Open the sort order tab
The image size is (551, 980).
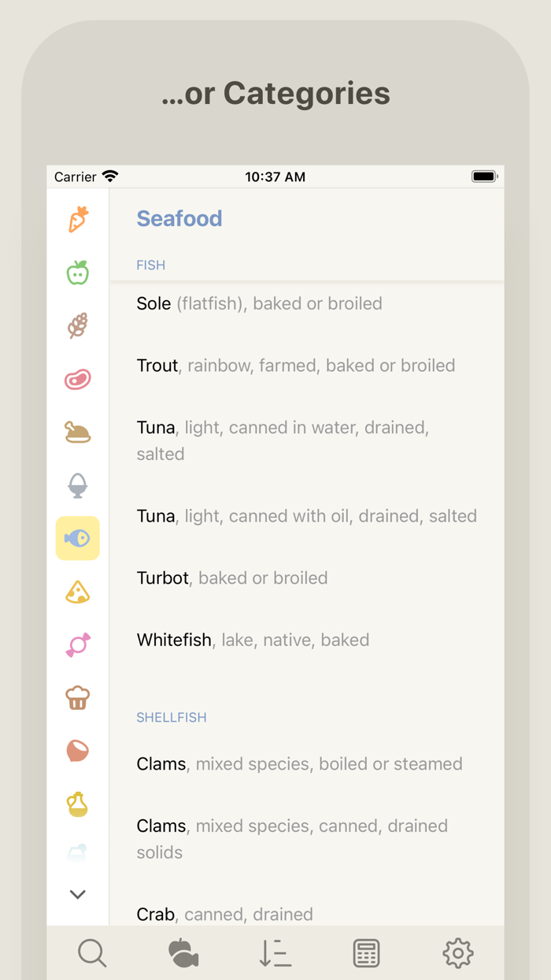[275, 953]
